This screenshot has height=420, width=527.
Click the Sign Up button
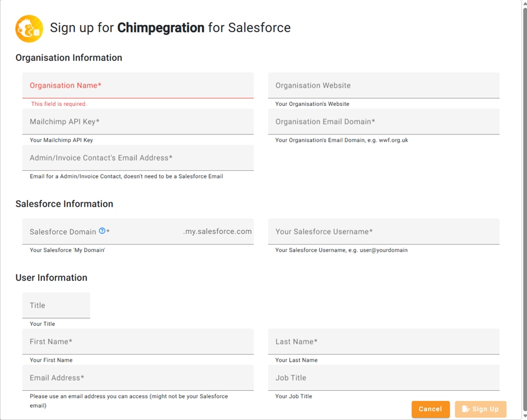pos(480,409)
